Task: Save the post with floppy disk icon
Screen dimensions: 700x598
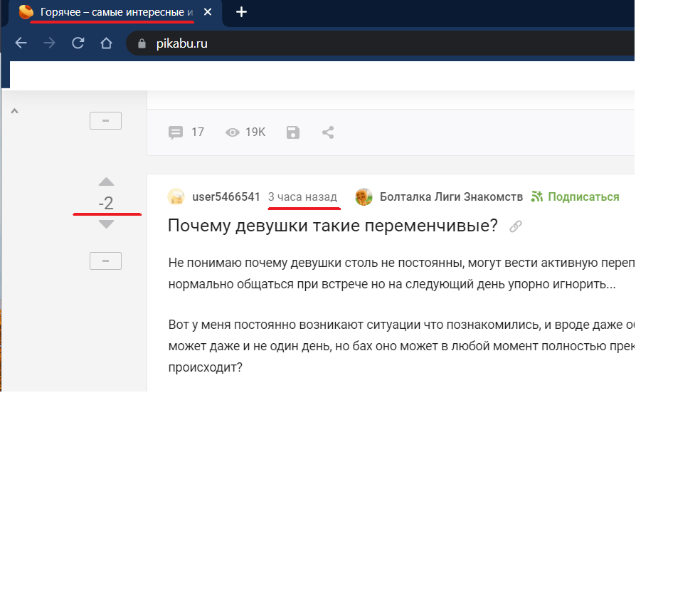Action: click(x=293, y=132)
